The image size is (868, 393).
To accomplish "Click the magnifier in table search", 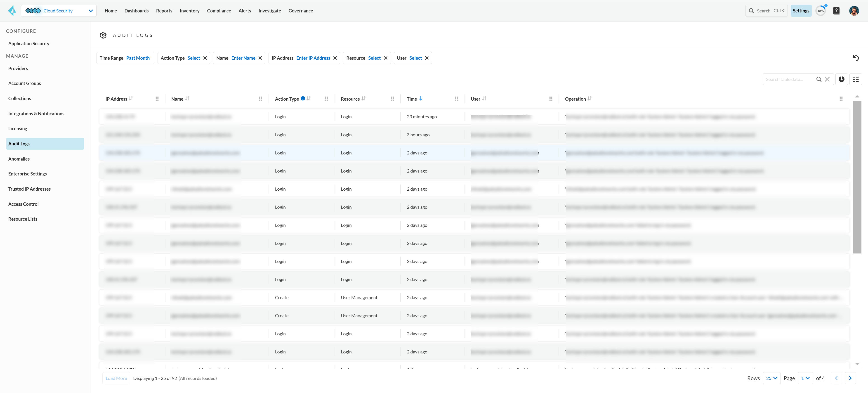I will click(818, 79).
